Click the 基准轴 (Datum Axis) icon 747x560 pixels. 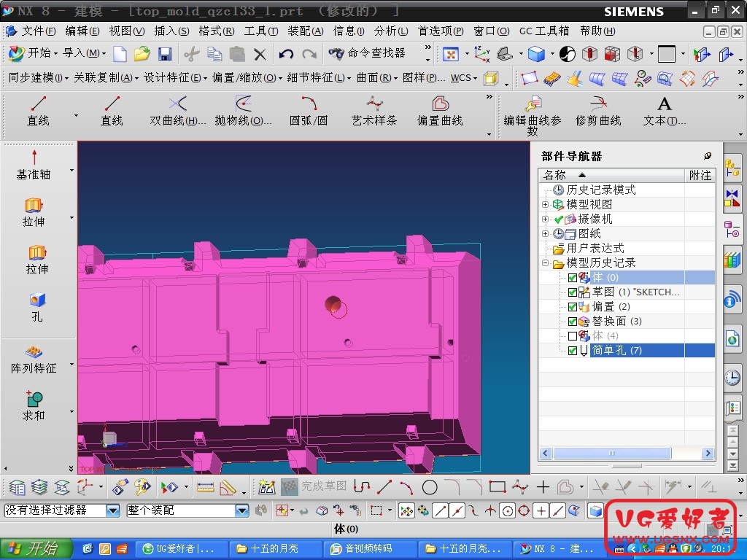(34, 157)
